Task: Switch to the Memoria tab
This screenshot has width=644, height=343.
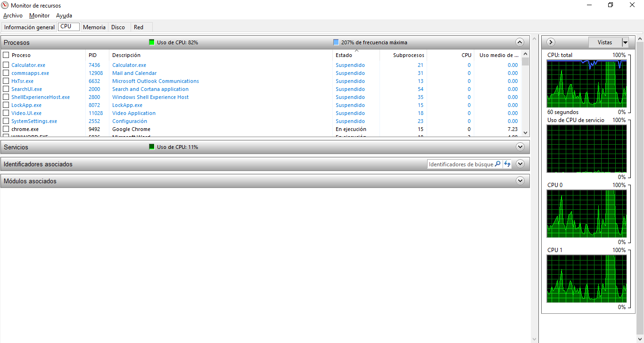Action: [94, 27]
